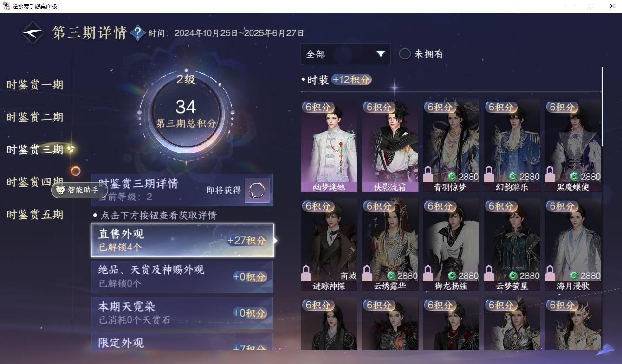Select the 时鉴赏二期 tab

[x=35, y=117]
